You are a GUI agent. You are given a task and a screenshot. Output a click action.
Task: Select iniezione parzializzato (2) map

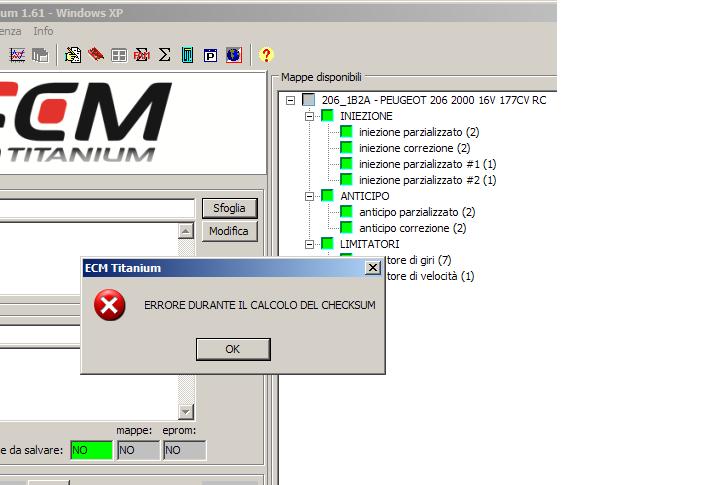coord(419,132)
